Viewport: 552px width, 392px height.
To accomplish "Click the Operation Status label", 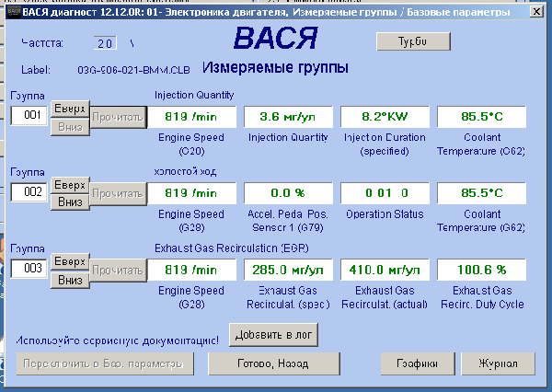I will 385,214.
